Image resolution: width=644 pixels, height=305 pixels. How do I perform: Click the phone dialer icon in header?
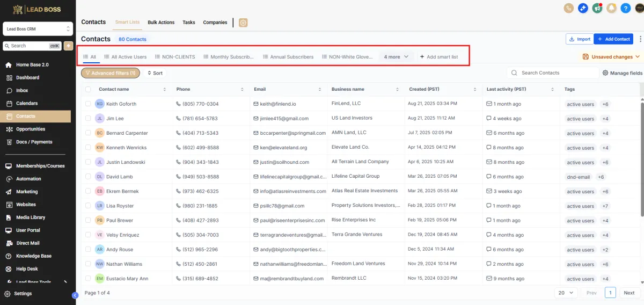569,8
